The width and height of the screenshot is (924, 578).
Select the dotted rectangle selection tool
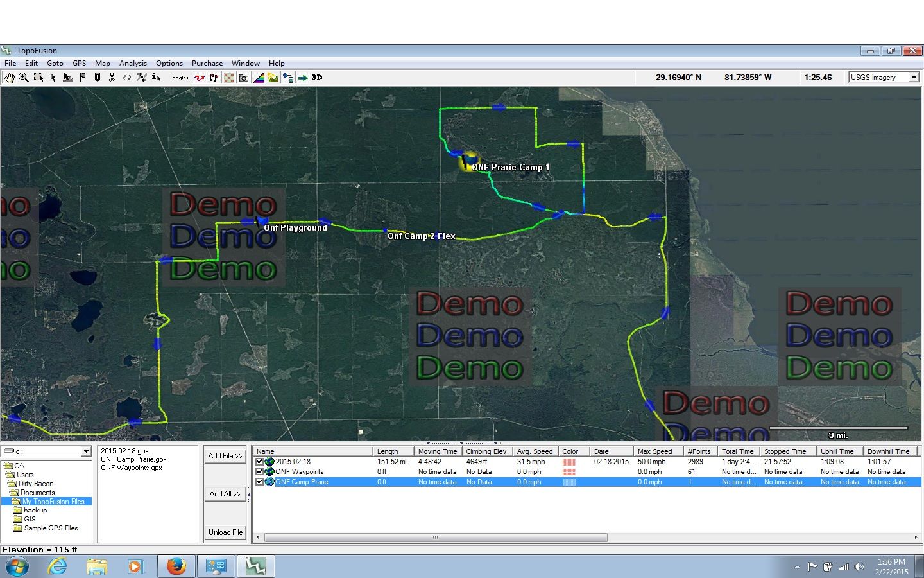pyautogui.click(x=38, y=78)
